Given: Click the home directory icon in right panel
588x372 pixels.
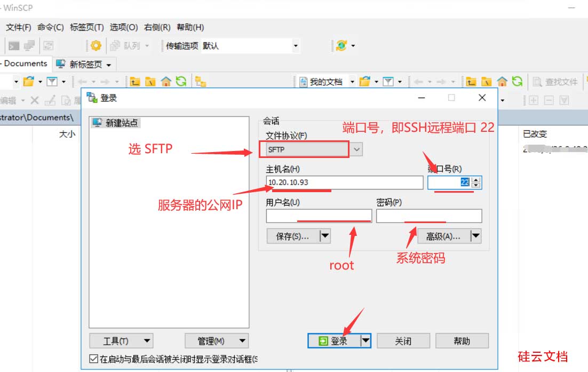Looking at the screenshot, I should tap(502, 81).
